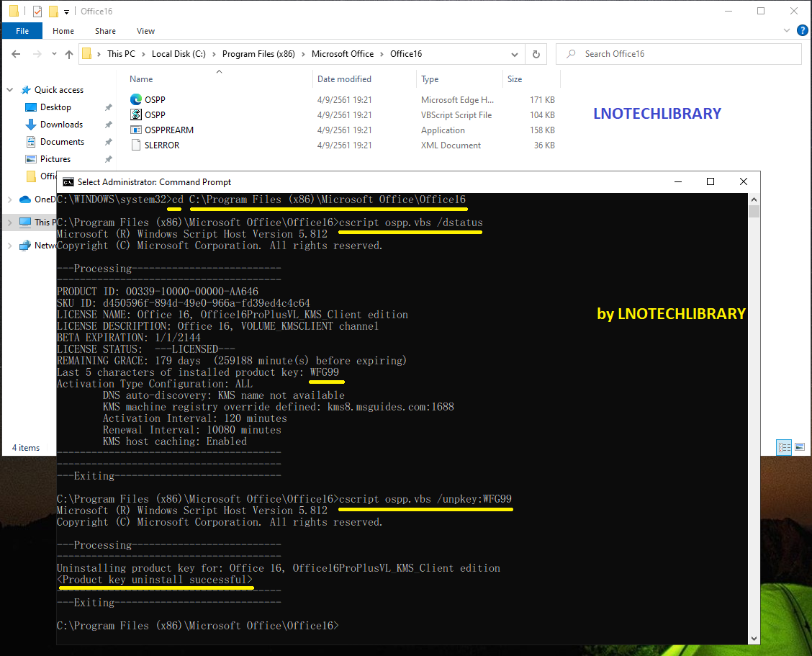Screen dimensions: 812x656
Task: Sort by Date modified column
Action: (x=344, y=79)
